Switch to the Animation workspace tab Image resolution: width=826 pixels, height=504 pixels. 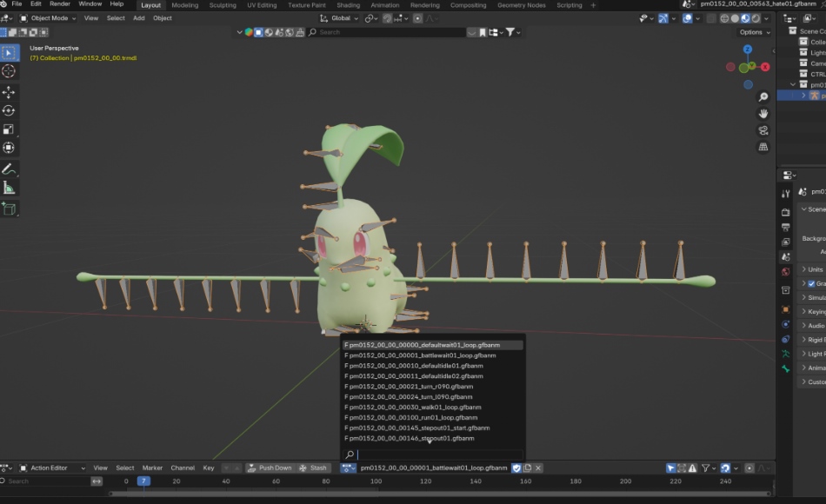385,5
